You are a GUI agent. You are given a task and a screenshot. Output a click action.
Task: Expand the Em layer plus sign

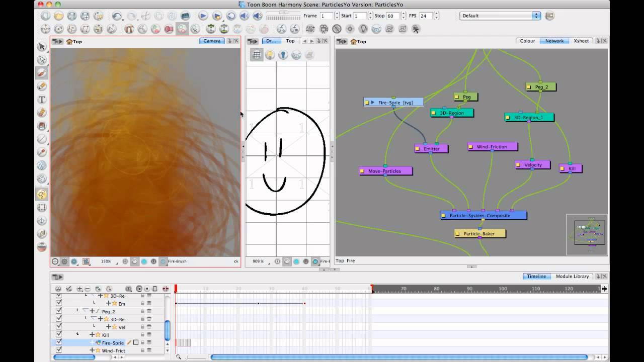point(109,303)
